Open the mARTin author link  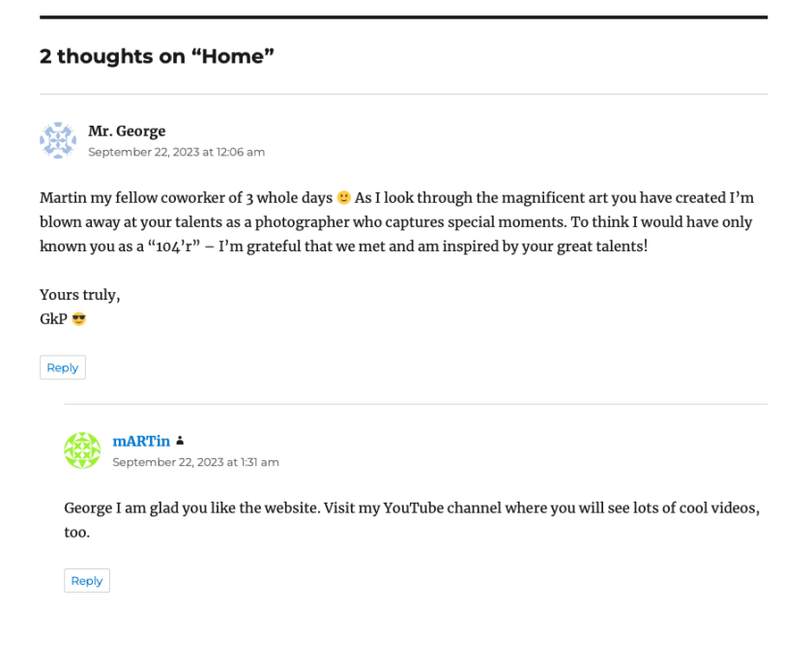(x=141, y=442)
